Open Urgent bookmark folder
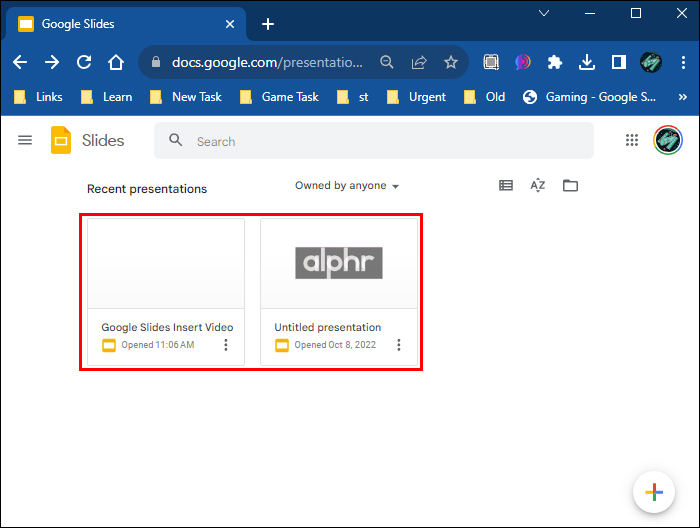This screenshot has height=528, width=700. point(416,97)
